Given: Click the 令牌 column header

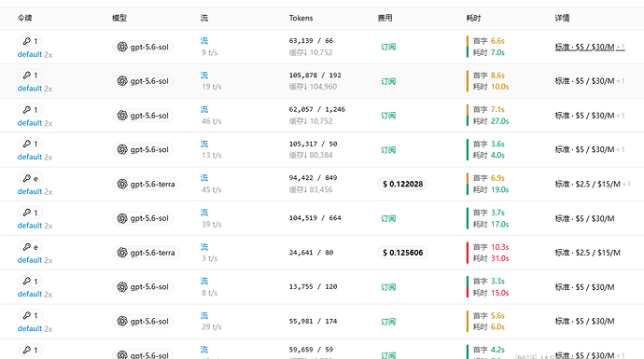Looking at the screenshot, I should (24, 18).
